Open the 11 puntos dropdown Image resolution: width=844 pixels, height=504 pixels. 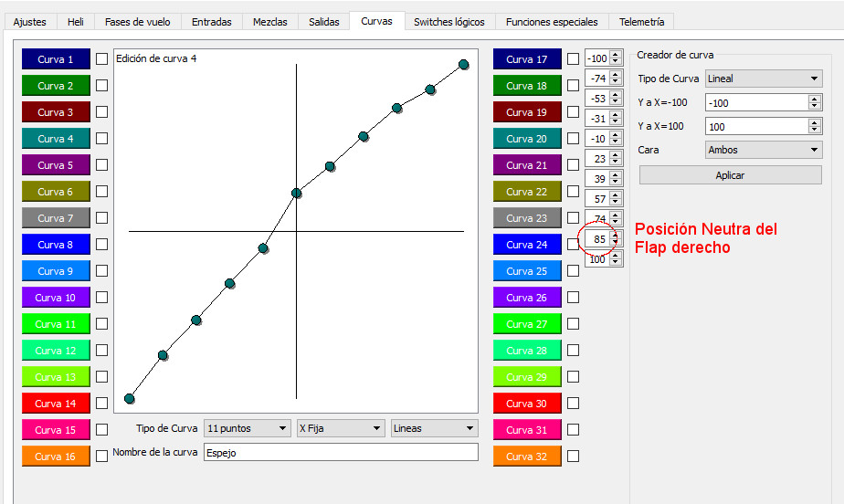point(247,428)
